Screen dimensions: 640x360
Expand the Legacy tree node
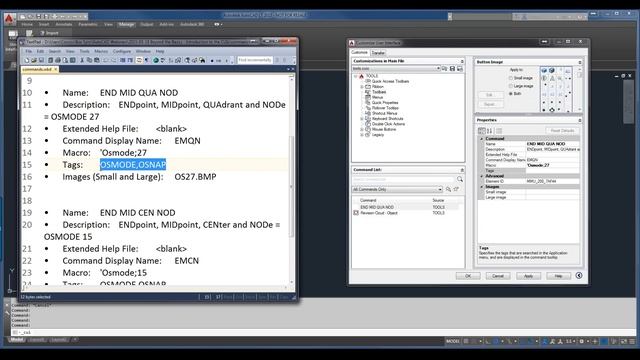tap(362, 135)
